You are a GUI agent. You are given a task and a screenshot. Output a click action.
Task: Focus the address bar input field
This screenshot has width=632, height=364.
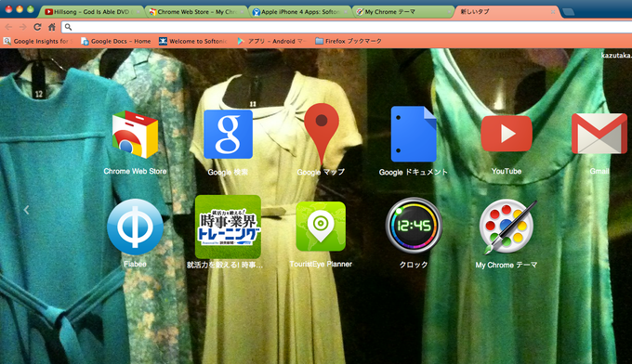click(347, 27)
